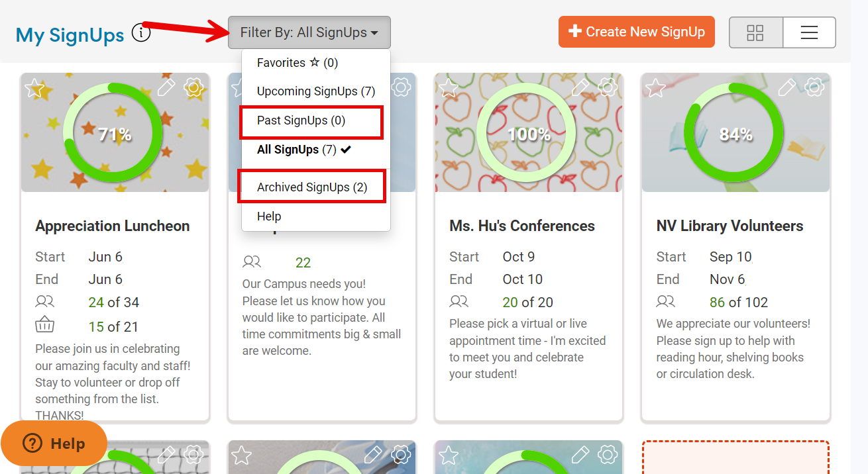Open gear settings for Ms. Hu's Conferences
This screenshot has width=868, height=474.
point(608,87)
